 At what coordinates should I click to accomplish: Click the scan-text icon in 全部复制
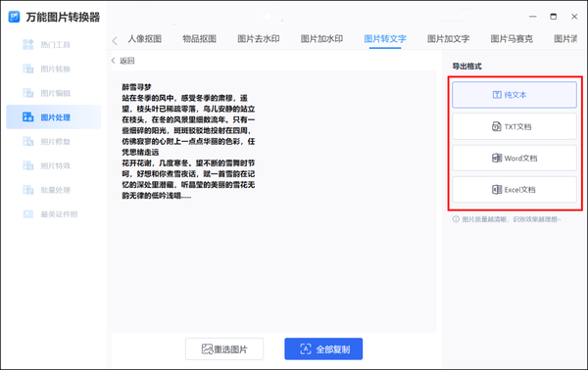[x=306, y=349]
